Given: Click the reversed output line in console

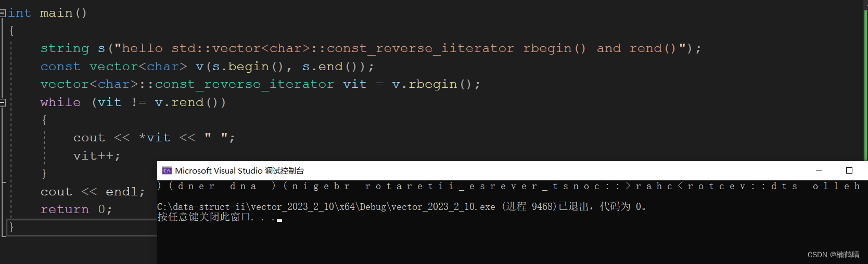Looking at the screenshot, I should [x=510, y=186].
